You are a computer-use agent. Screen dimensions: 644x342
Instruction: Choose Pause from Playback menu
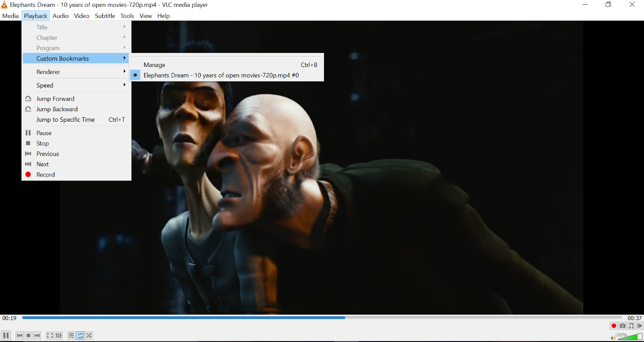pyautogui.click(x=77, y=133)
